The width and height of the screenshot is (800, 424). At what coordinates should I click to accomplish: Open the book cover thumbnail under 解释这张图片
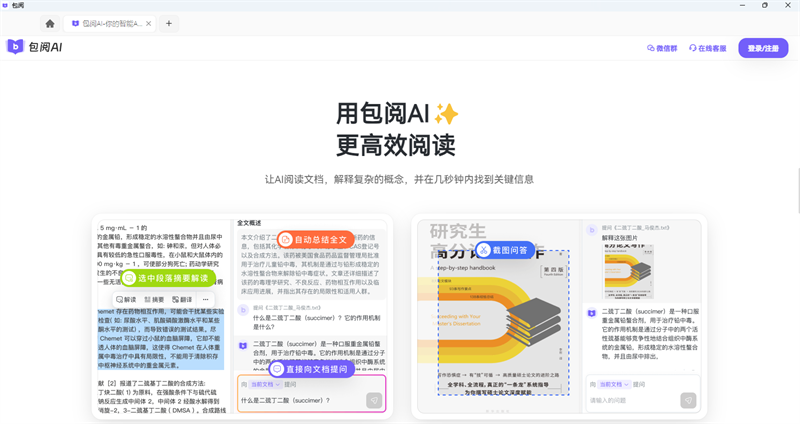click(629, 271)
